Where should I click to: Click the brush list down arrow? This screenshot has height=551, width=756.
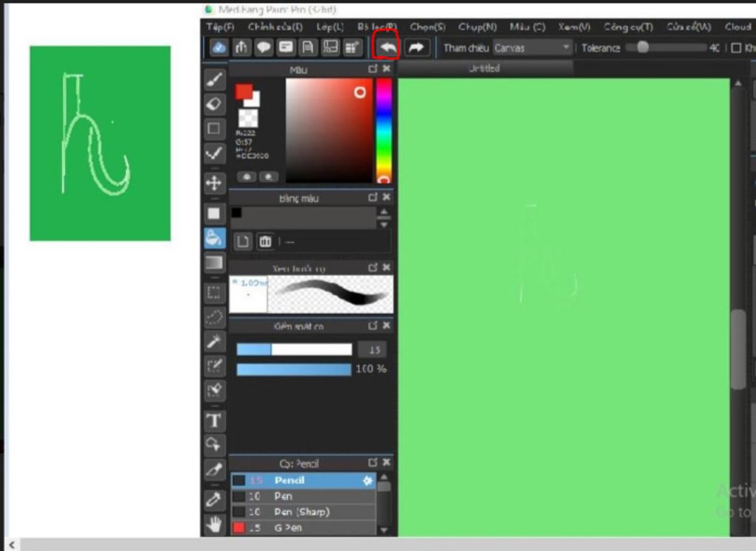pos(384,530)
